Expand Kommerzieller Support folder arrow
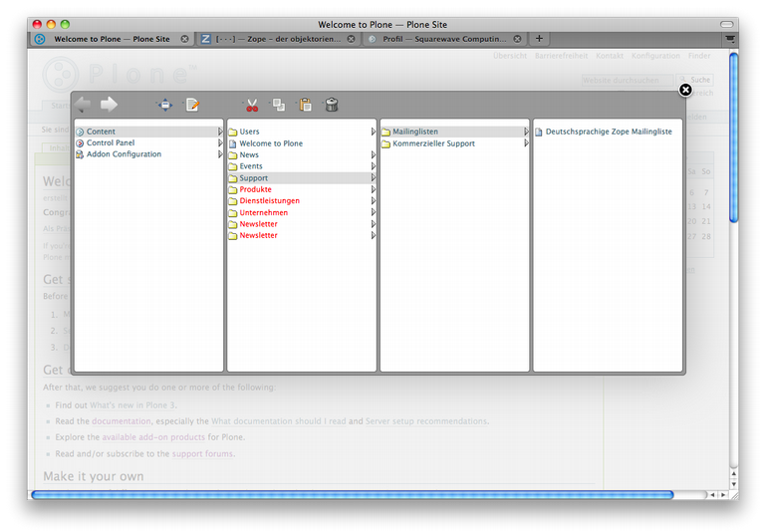This screenshot has width=765, height=532. tap(527, 143)
